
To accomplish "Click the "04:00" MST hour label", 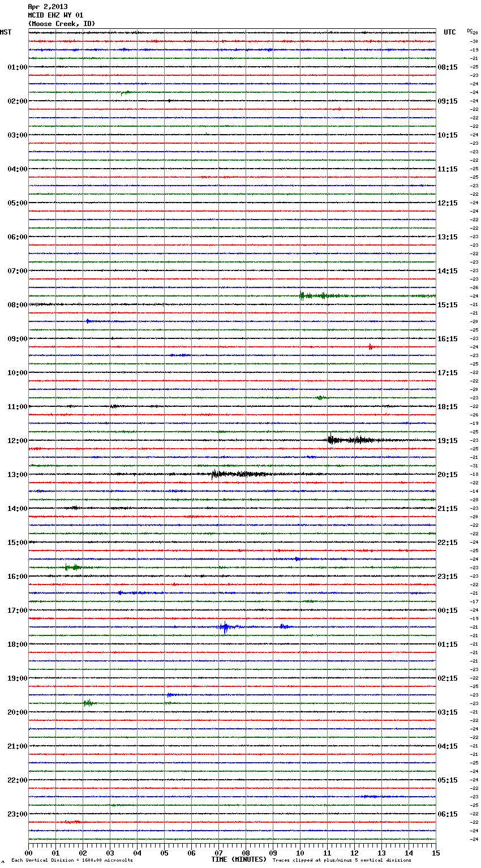I will (x=17, y=169).
